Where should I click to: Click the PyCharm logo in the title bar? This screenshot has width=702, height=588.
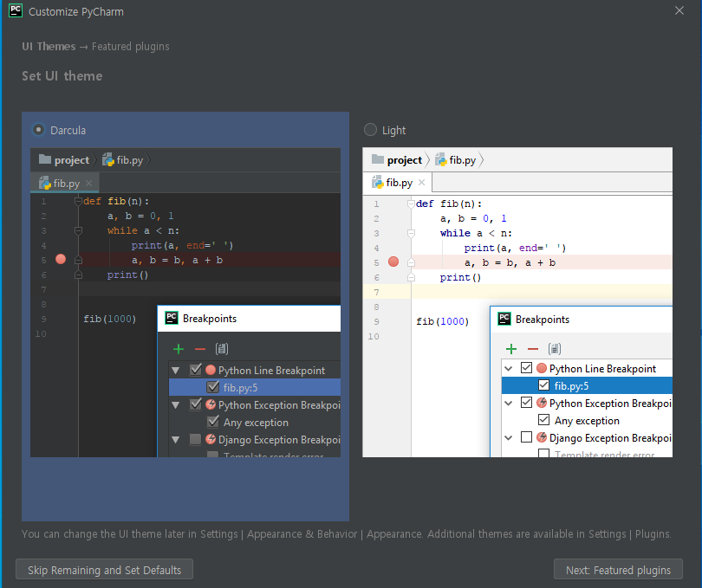click(16, 10)
